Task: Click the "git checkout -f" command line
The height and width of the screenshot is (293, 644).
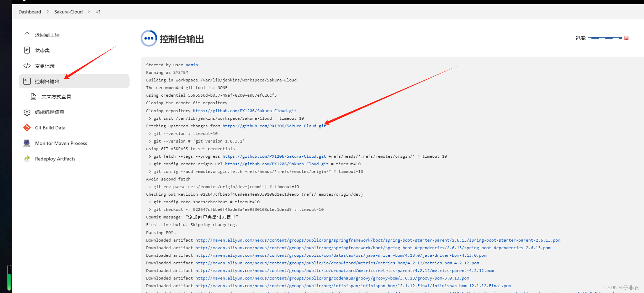Action: (x=236, y=209)
